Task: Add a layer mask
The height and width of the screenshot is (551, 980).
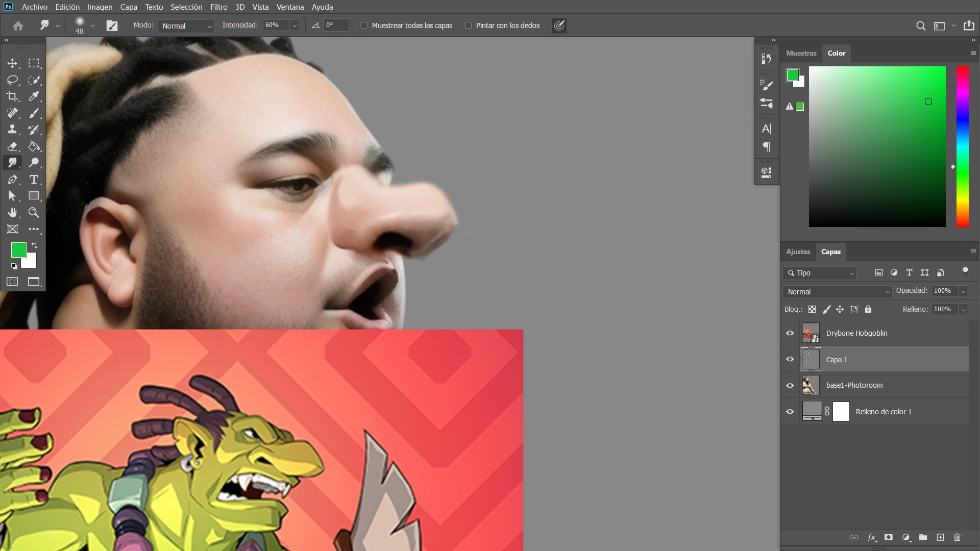Action: (889, 537)
